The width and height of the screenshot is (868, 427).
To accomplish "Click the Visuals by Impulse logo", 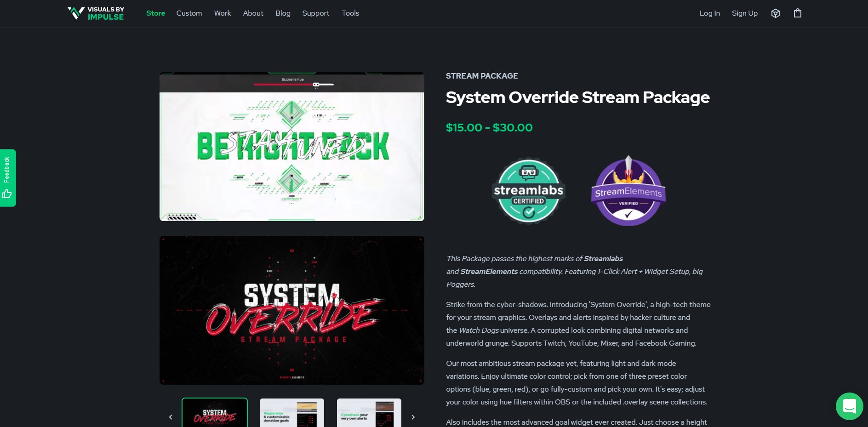I will (x=96, y=13).
